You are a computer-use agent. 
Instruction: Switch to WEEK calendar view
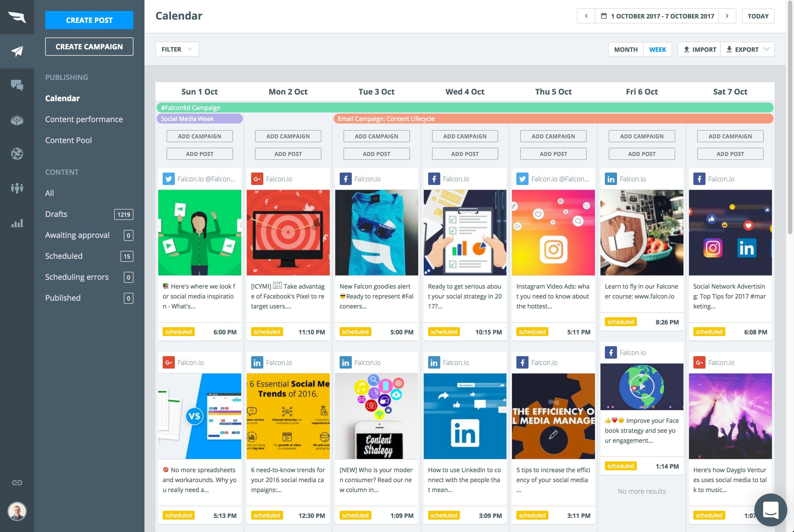[x=658, y=49]
